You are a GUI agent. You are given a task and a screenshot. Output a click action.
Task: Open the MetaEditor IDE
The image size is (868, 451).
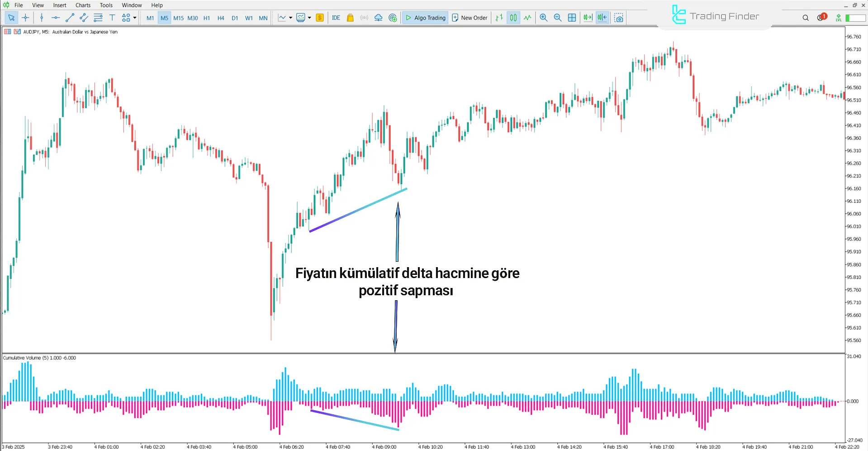336,18
